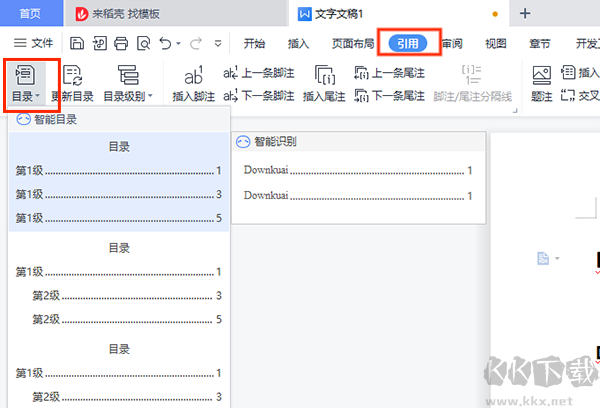
Task: Click the 交叉引用 cross-reference icon
Action: 568,95
